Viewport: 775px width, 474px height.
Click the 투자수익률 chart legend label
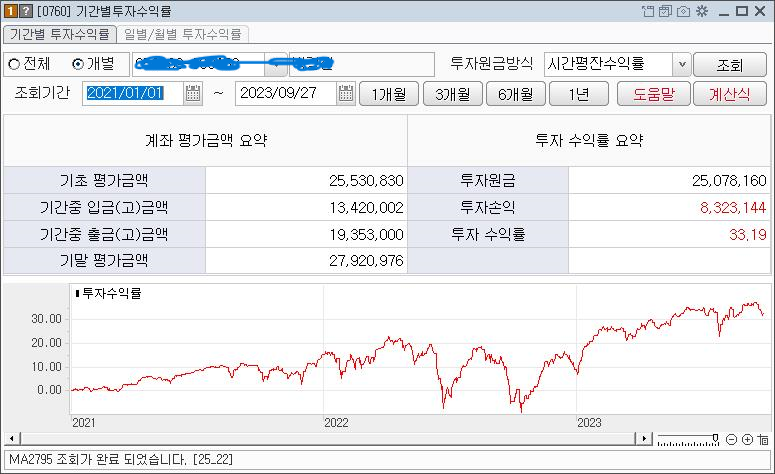pyautogui.click(x=112, y=294)
